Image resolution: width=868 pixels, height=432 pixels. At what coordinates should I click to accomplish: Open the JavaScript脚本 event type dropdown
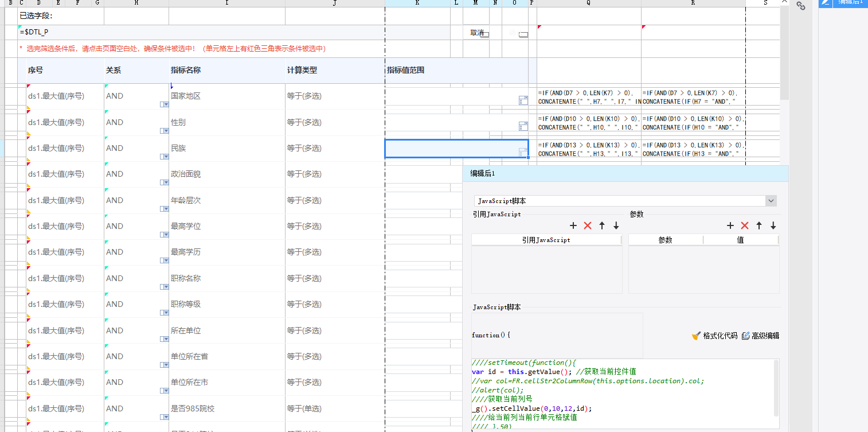point(771,201)
